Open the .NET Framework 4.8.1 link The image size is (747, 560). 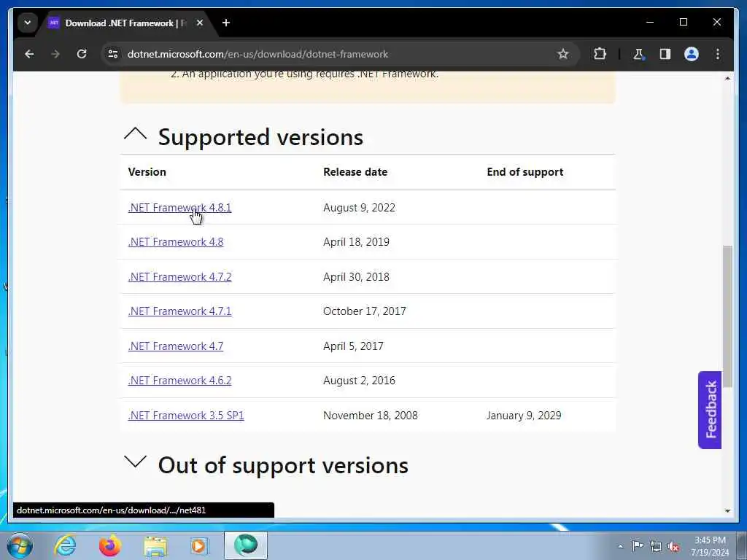pos(179,208)
